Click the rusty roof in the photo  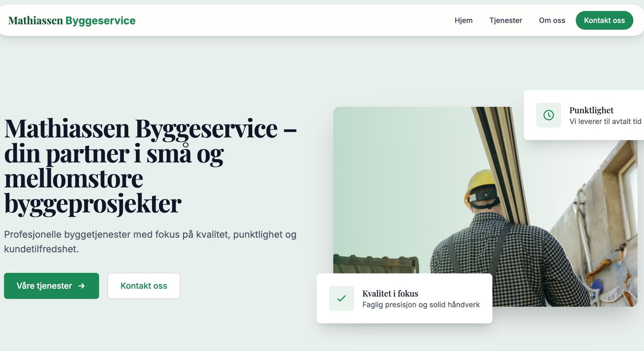pyautogui.click(x=374, y=264)
